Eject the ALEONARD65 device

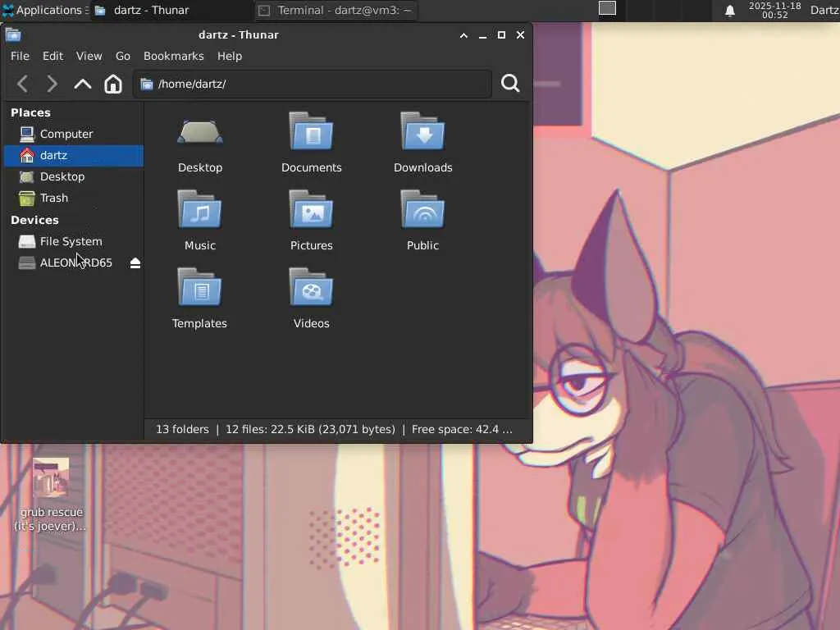tap(135, 263)
